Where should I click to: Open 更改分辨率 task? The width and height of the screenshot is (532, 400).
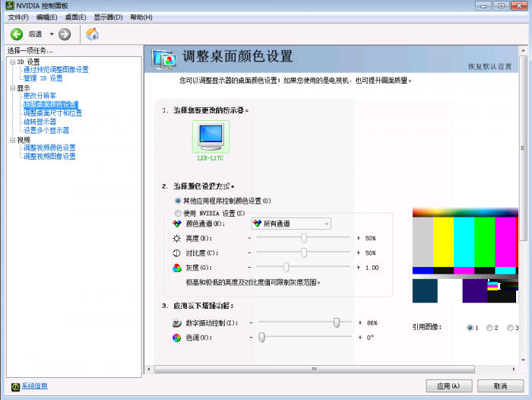pos(40,96)
